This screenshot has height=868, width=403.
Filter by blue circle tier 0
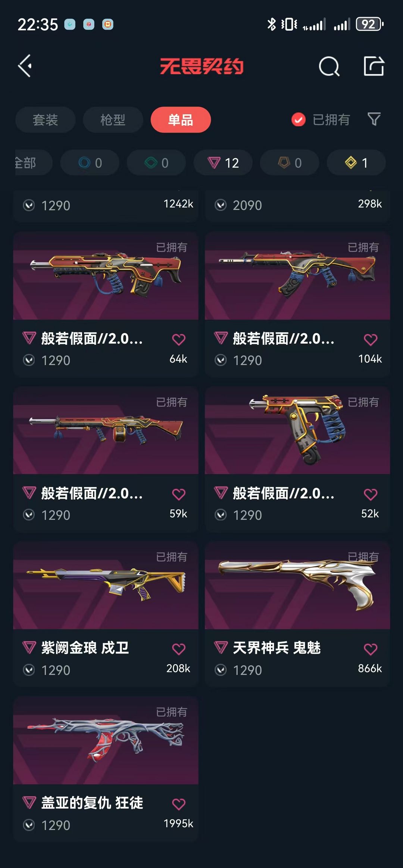[x=90, y=162]
